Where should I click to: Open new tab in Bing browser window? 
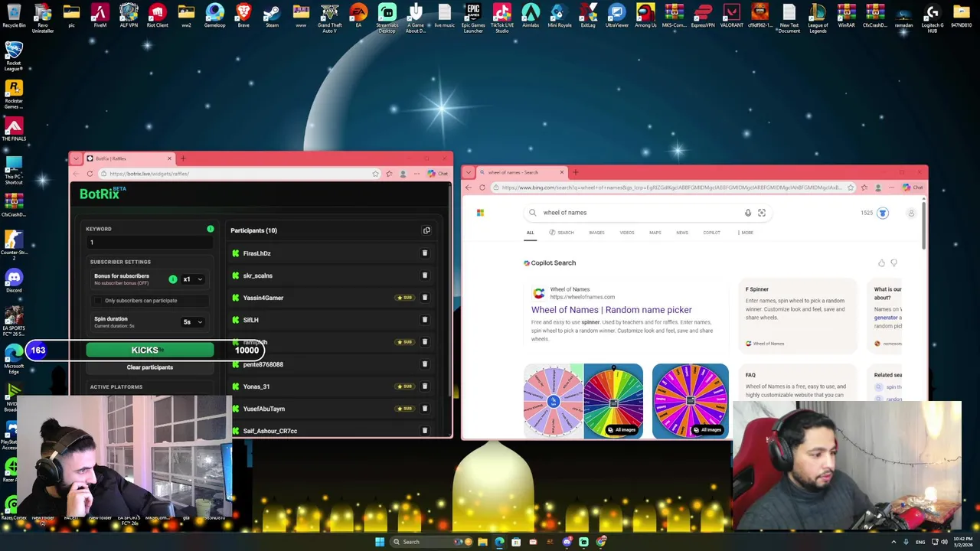(576, 172)
